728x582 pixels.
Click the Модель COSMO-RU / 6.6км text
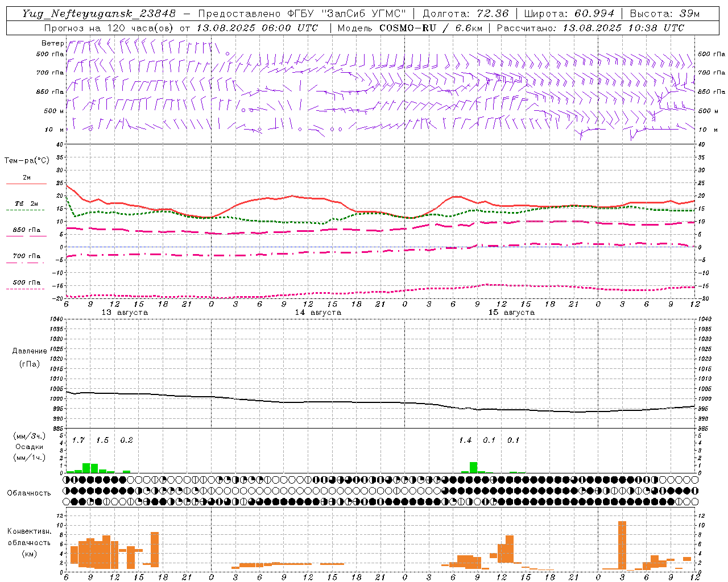(409, 28)
